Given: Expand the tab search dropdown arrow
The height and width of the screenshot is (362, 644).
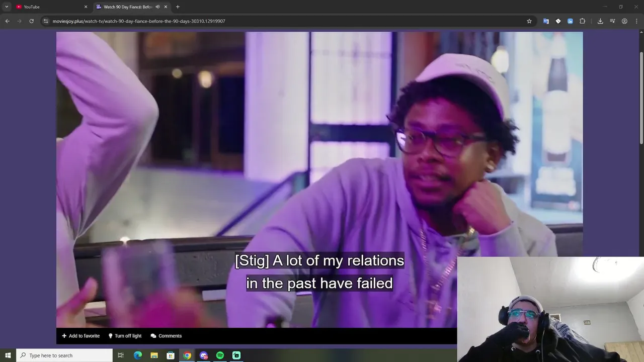Looking at the screenshot, I should click(x=7, y=7).
